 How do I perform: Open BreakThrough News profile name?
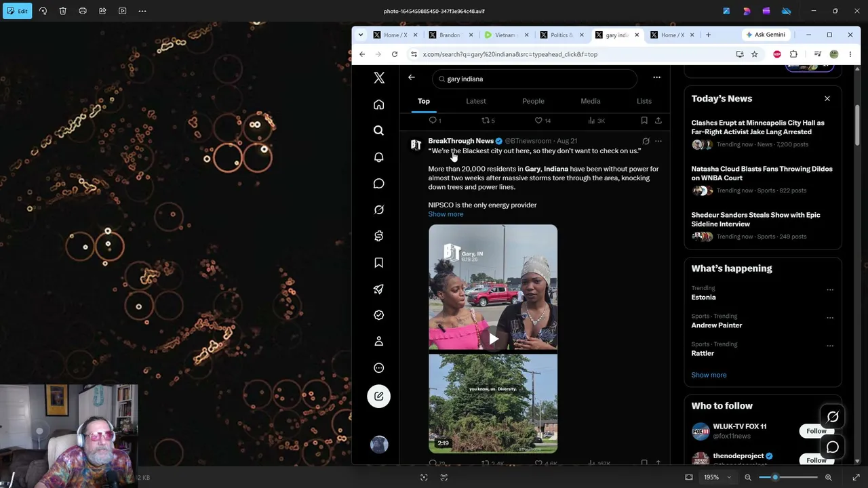[460, 141]
